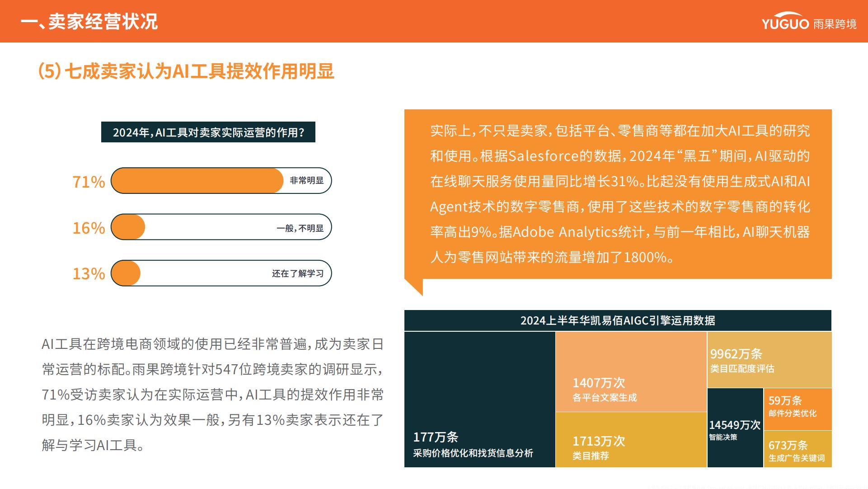This screenshot has width=868, height=489.
Task: Click the paragraph line mentioning 16%卖家认为效果一般
Action: [213, 420]
